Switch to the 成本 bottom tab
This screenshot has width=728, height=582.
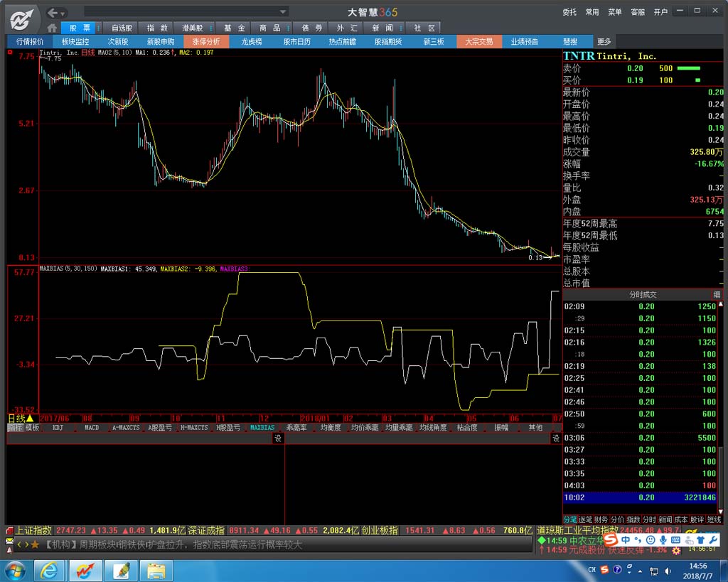pyautogui.click(x=681, y=519)
